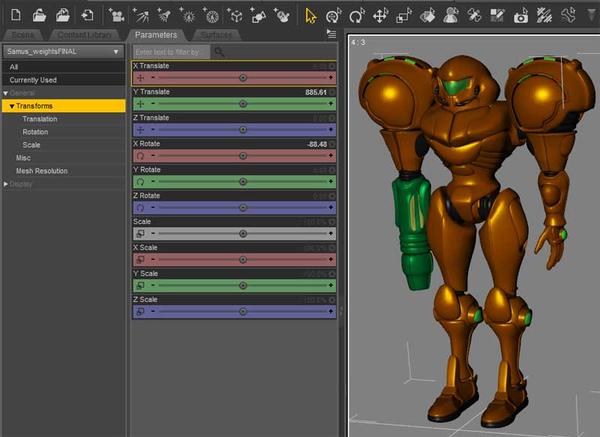Click the Open File folder icon
The height and width of the screenshot is (437, 600).
point(38,15)
